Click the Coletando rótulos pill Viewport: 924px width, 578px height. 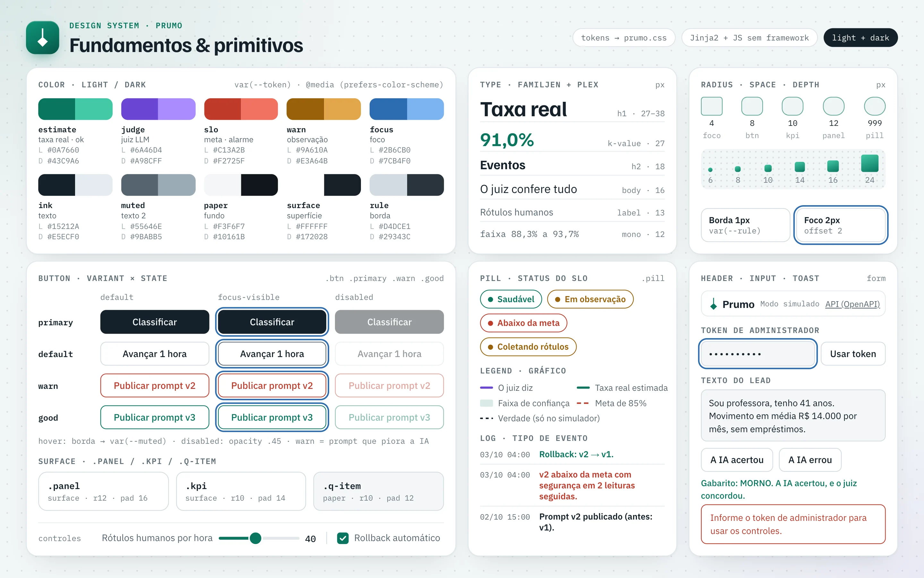coord(528,346)
